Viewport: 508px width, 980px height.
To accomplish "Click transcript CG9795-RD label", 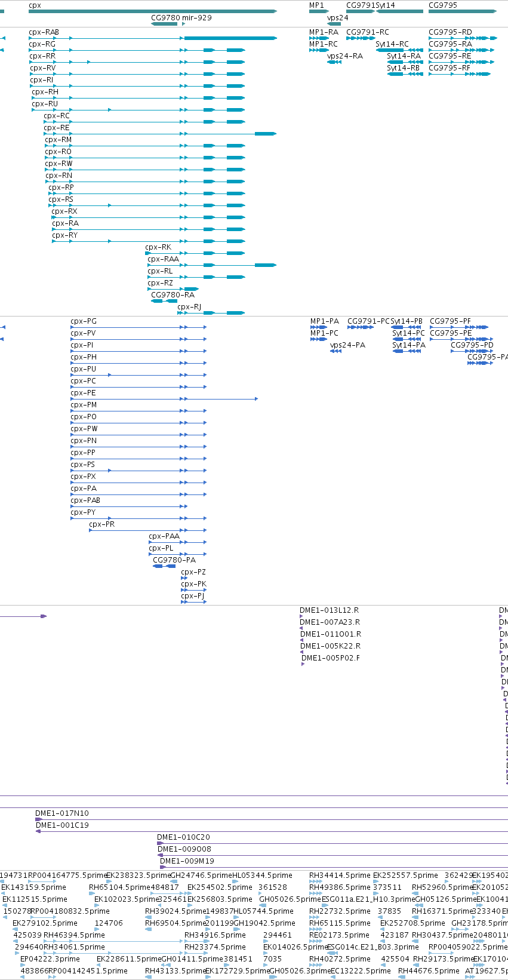I will 450,32.
